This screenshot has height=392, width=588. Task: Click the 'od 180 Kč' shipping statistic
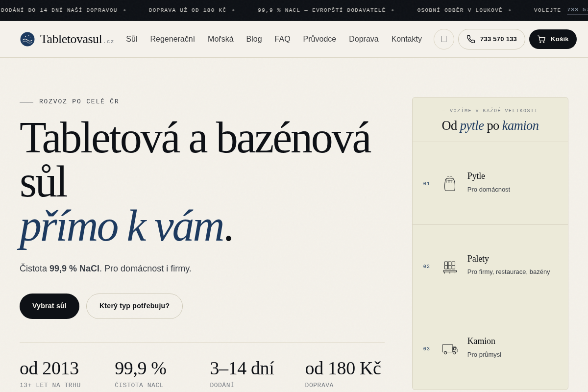pos(343,368)
